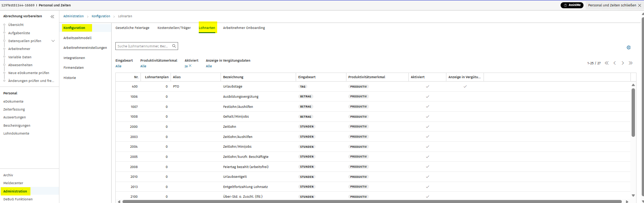Click Administration breadcrumb link
Viewport: 644px width, 203px height.
tap(74, 16)
